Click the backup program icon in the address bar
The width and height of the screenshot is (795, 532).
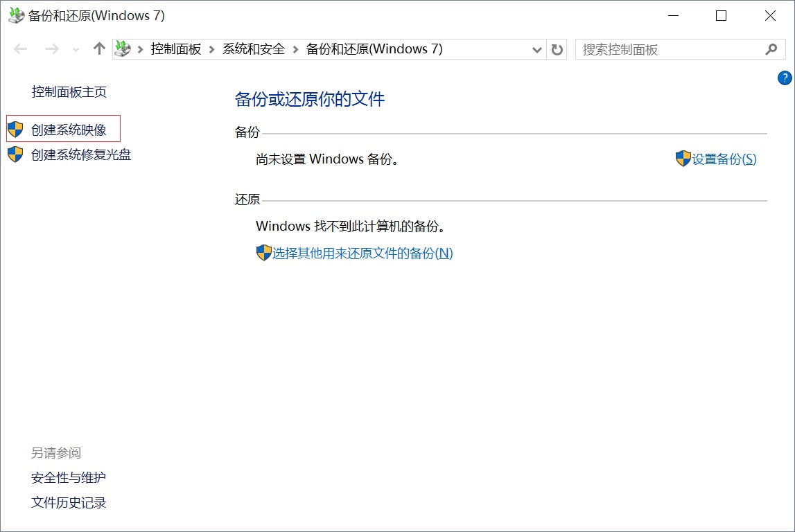122,48
